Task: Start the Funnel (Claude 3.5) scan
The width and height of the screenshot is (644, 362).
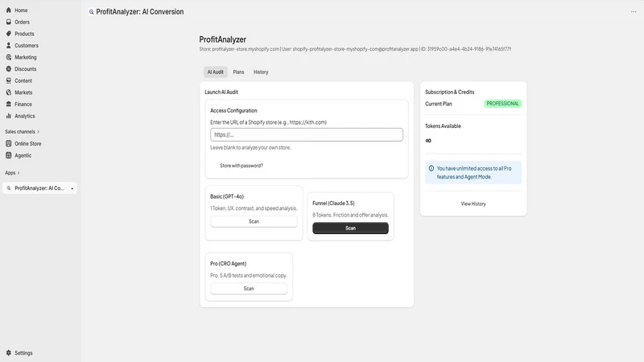Action: 350,228
